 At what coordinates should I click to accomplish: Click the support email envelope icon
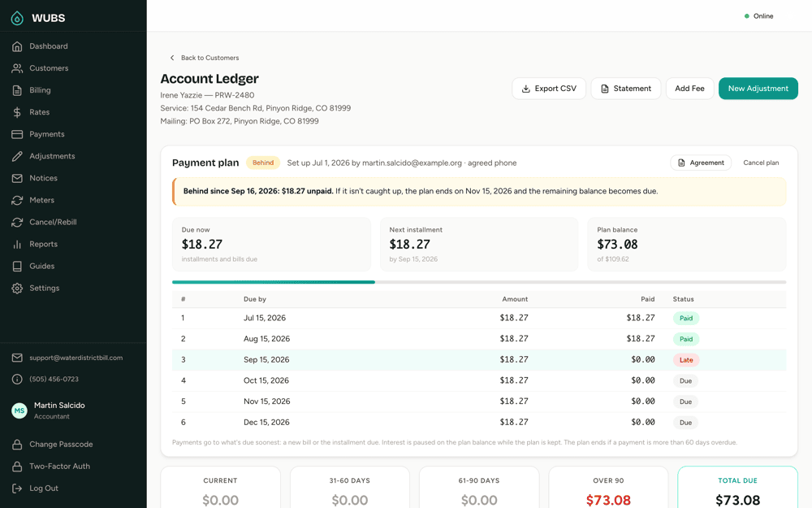17,358
